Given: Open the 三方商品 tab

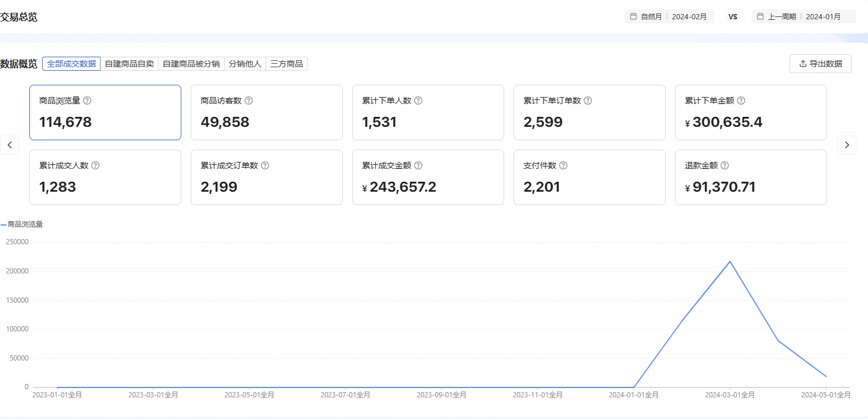Looking at the screenshot, I should 287,64.
